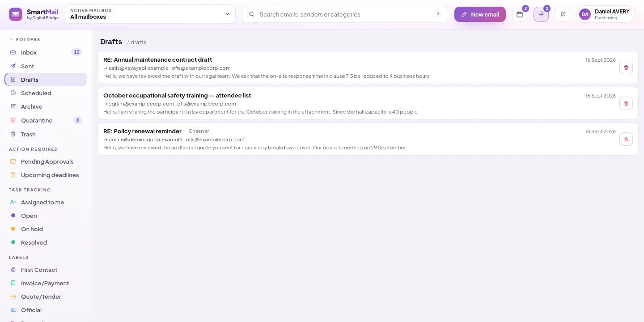Click the New email button
The height and width of the screenshot is (322, 644).
[480, 14]
